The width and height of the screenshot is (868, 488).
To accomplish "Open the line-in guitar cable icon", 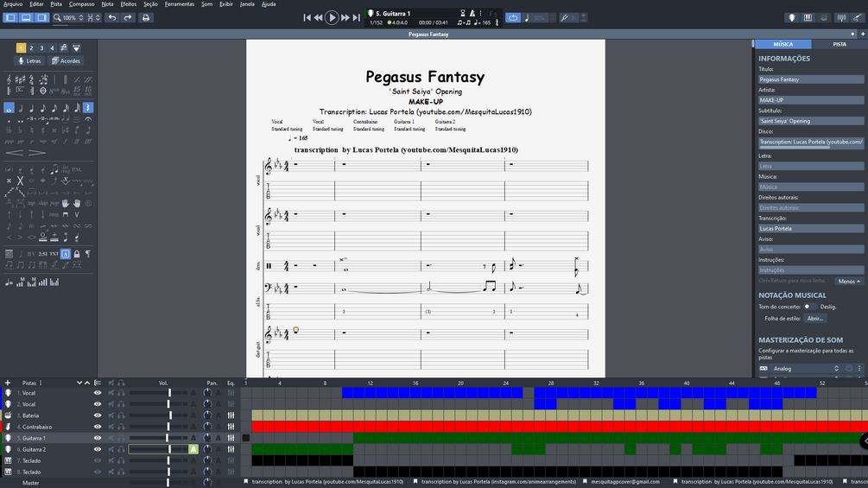I will pyautogui.click(x=857, y=17).
